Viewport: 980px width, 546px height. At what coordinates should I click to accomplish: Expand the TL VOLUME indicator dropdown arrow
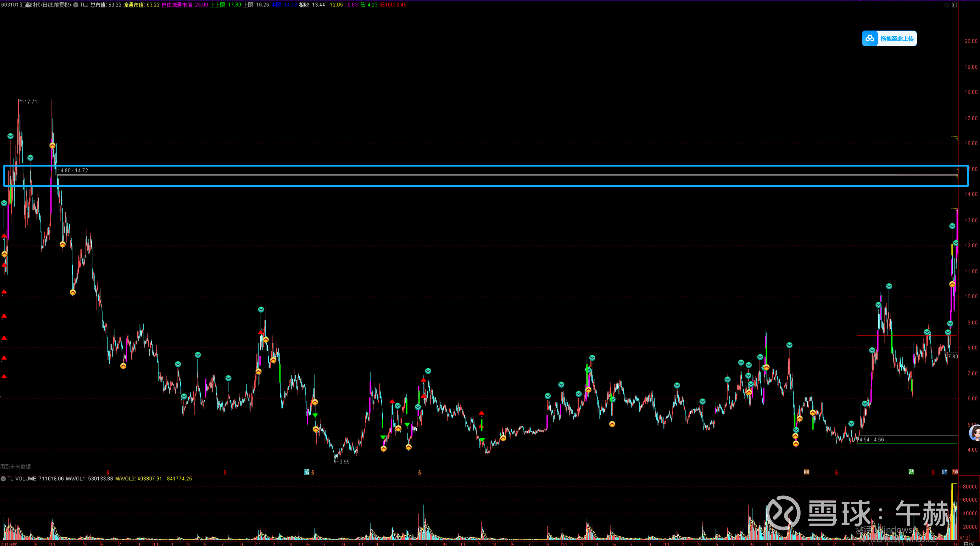tap(3, 479)
